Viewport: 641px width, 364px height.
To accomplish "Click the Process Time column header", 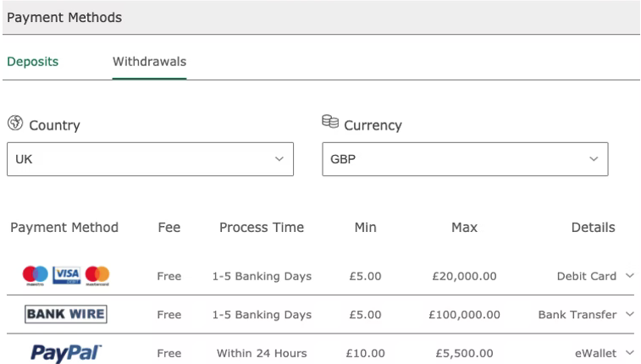I will click(x=262, y=227).
